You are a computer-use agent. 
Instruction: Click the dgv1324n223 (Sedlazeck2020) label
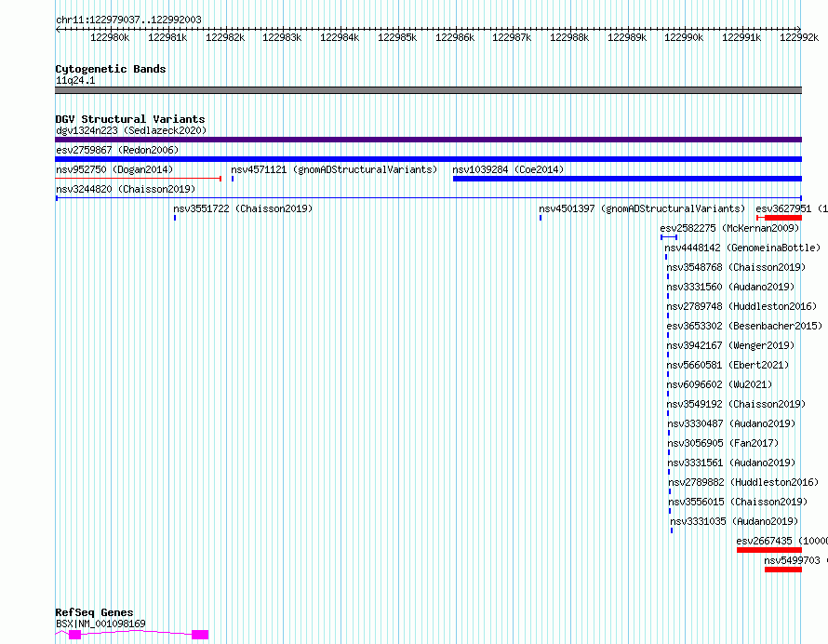pyautogui.click(x=131, y=130)
